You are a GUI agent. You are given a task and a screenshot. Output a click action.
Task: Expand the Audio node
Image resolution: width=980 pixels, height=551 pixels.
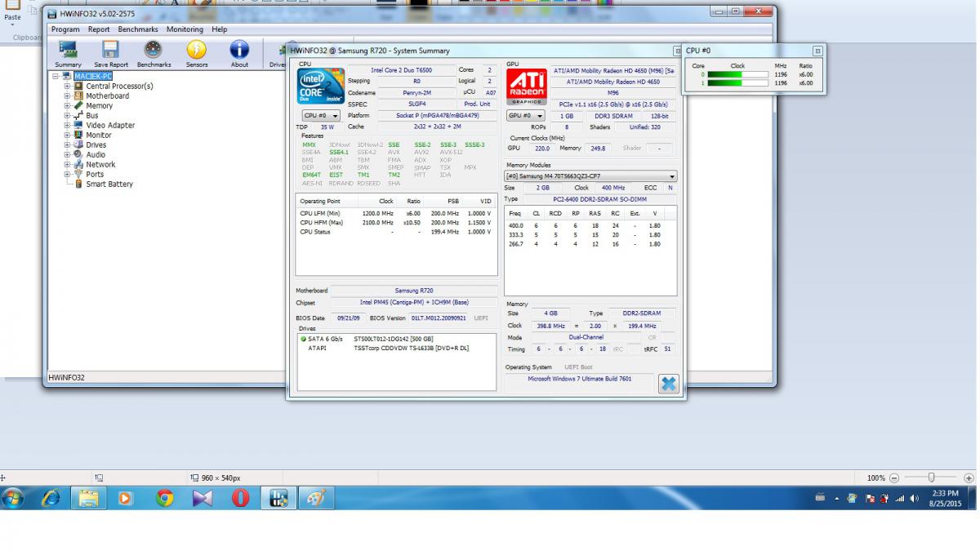(x=68, y=155)
